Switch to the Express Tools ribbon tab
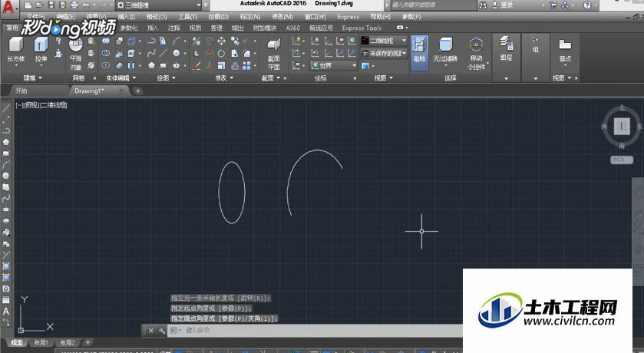 pos(362,28)
